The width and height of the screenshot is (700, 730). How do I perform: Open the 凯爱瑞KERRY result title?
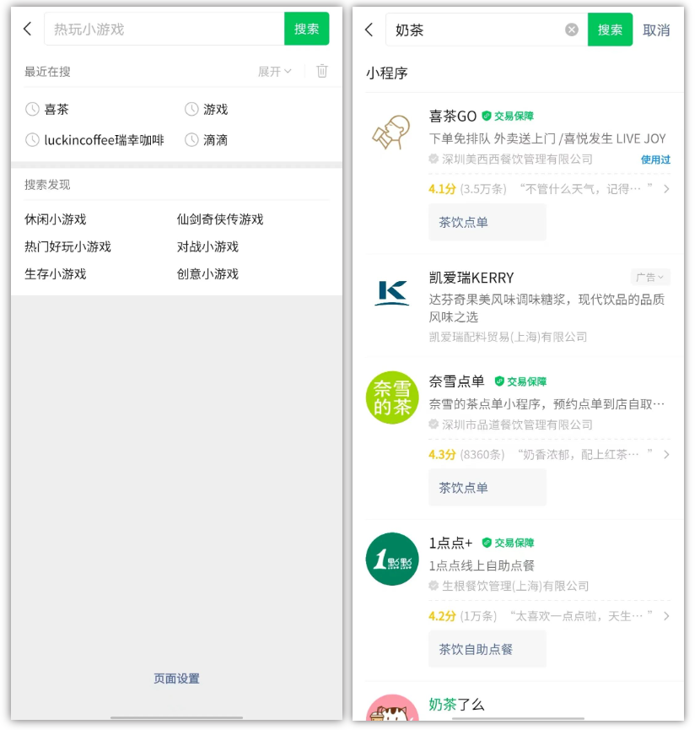[x=471, y=278]
